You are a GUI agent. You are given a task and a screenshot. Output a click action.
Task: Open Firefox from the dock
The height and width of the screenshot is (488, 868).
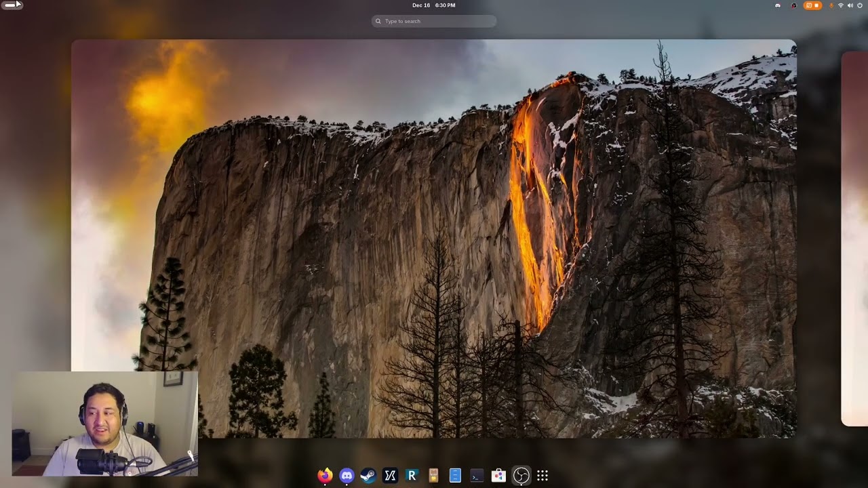point(325,476)
